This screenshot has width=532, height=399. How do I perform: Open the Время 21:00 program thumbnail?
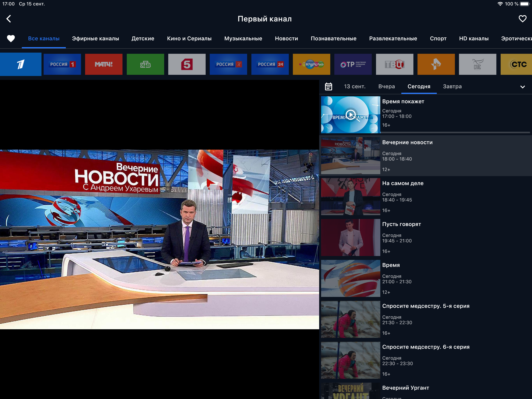(351, 278)
